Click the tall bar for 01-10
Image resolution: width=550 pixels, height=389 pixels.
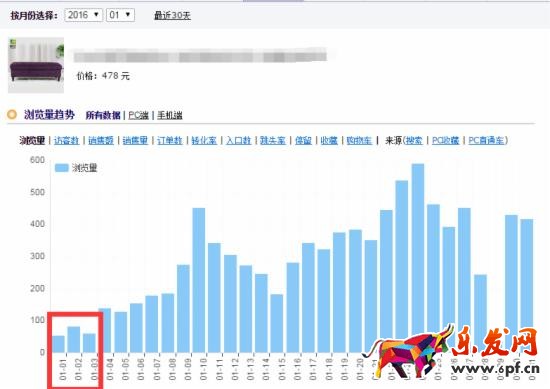pyautogui.click(x=199, y=280)
